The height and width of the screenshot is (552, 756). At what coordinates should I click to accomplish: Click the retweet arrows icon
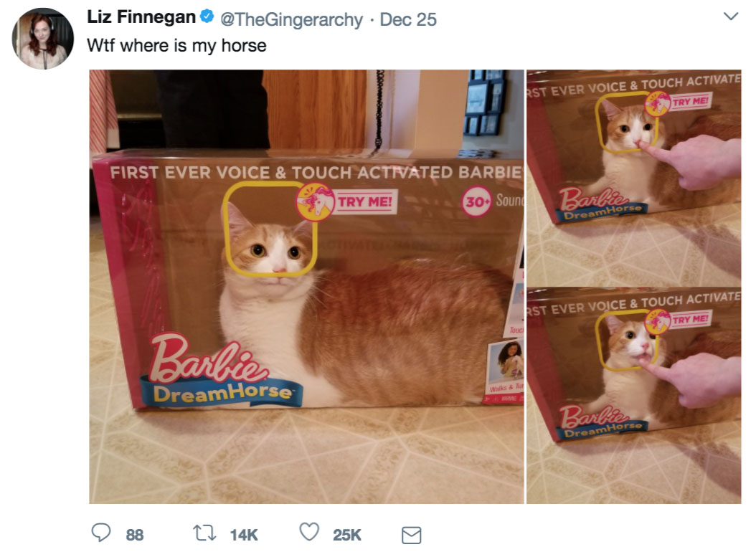[x=205, y=534]
